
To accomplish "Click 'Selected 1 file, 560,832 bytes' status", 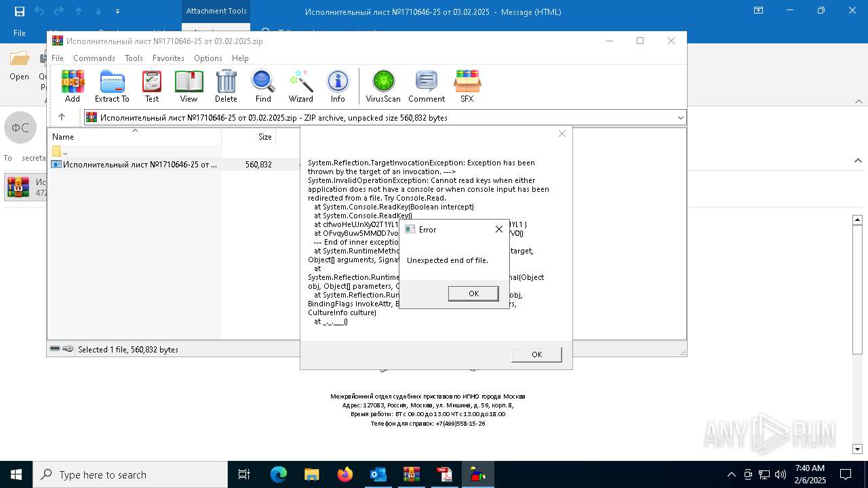I will (x=128, y=350).
